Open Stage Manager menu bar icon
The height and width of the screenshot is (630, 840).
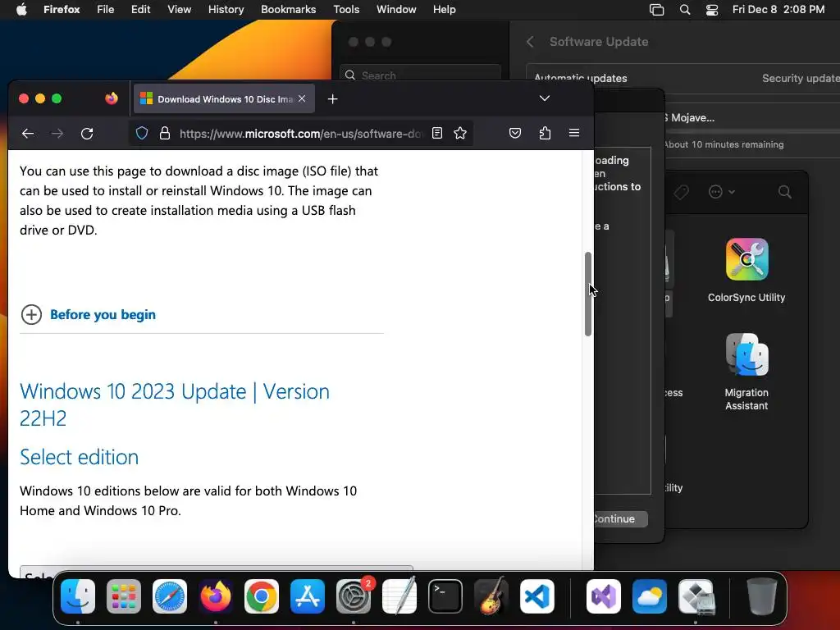[x=656, y=10]
